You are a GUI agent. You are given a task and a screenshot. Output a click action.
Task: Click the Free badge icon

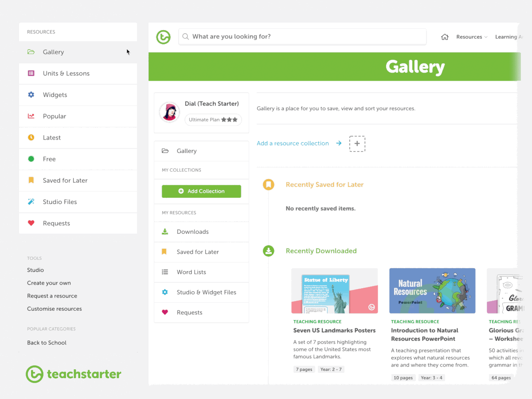[31, 159]
